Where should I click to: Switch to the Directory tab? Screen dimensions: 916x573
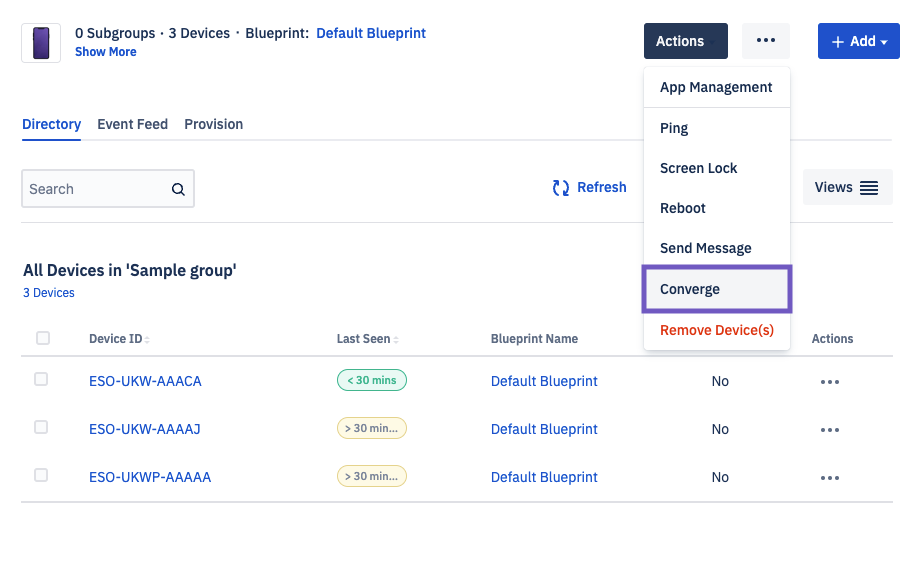point(51,124)
